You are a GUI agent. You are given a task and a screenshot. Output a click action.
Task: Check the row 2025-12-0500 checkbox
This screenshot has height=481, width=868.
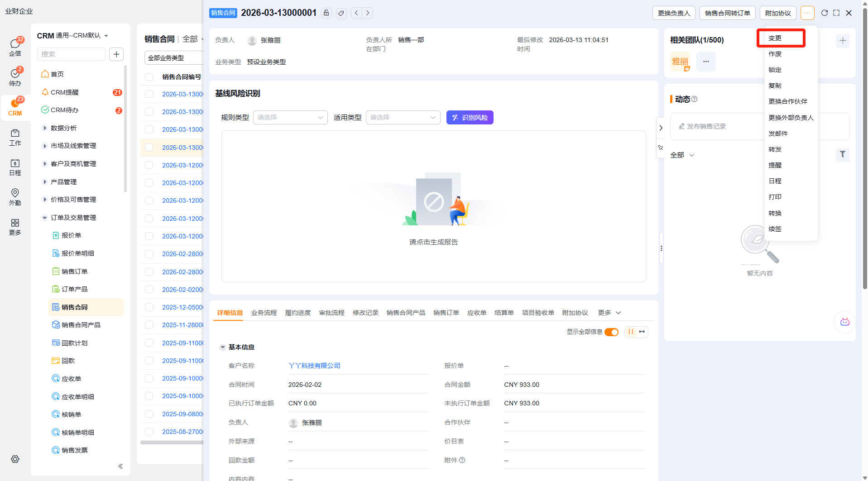click(x=149, y=307)
